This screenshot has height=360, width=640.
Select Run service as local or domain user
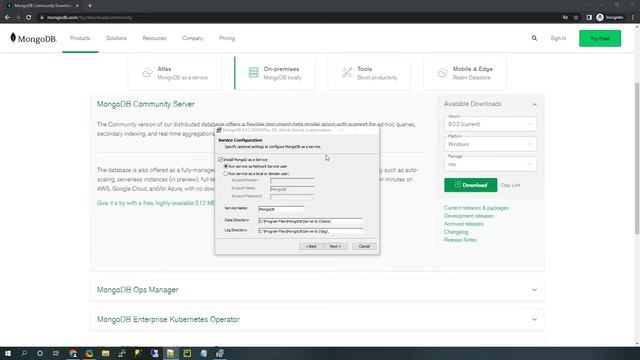click(x=226, y=173)
